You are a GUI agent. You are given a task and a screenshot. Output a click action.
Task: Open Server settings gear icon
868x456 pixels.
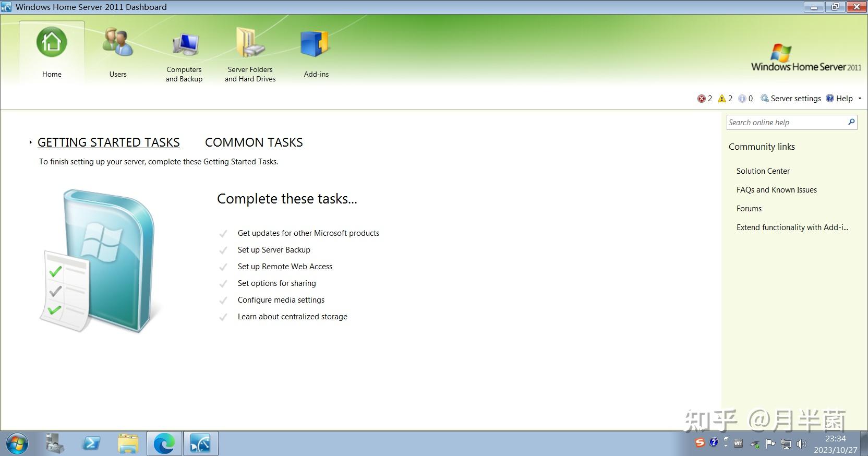pyautogui.click(x=764, y=99)
